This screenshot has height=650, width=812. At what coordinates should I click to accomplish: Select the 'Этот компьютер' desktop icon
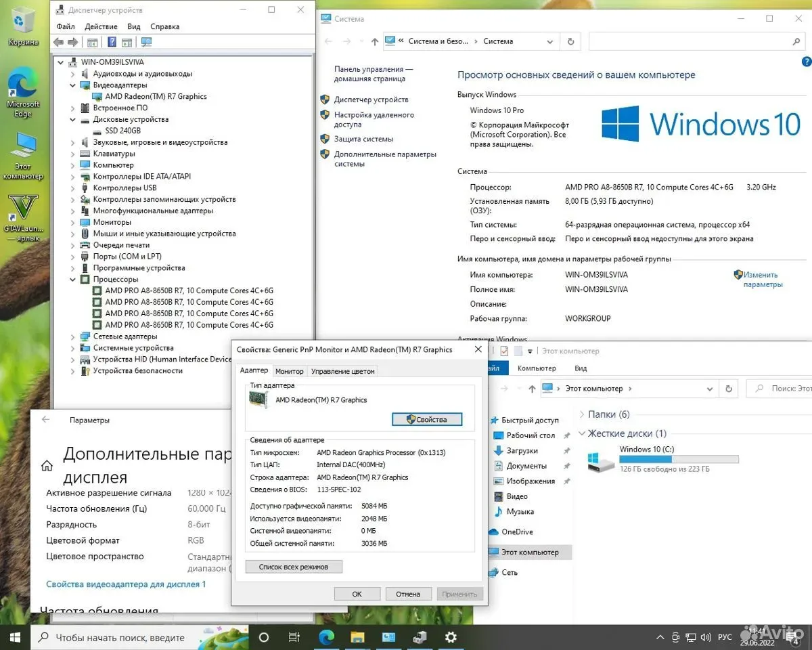(23, 156)
